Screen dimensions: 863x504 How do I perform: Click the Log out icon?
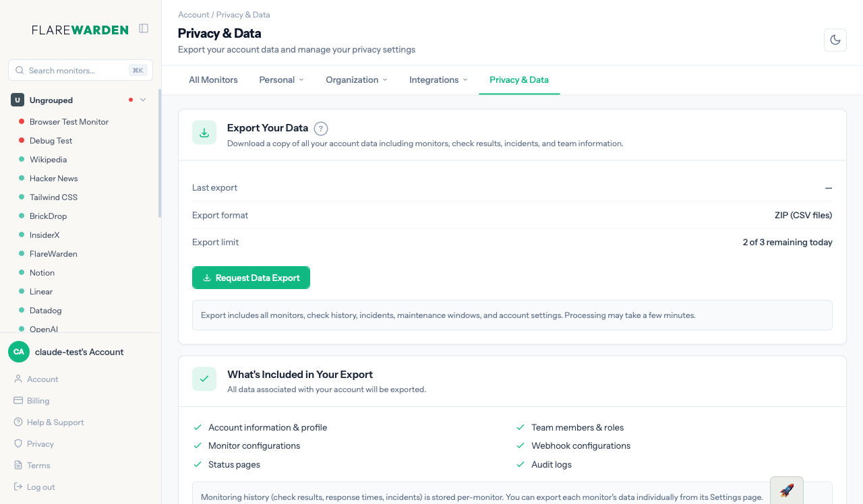click(18, 487)
